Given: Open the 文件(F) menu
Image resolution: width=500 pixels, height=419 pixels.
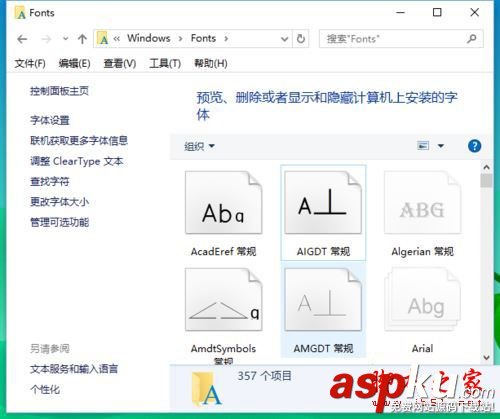Looking at the screenshot, I should [x=30, y=63].
